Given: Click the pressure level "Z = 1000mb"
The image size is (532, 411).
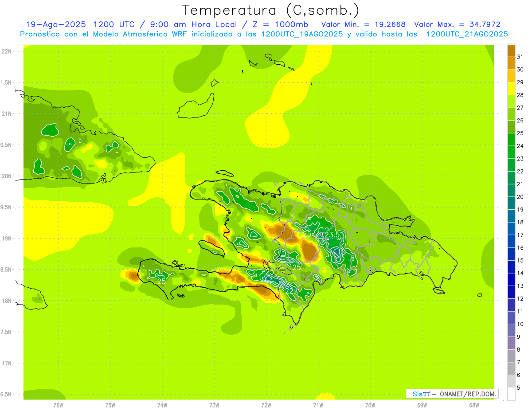Looking at the screenshot, I should [x=280, y=24].
